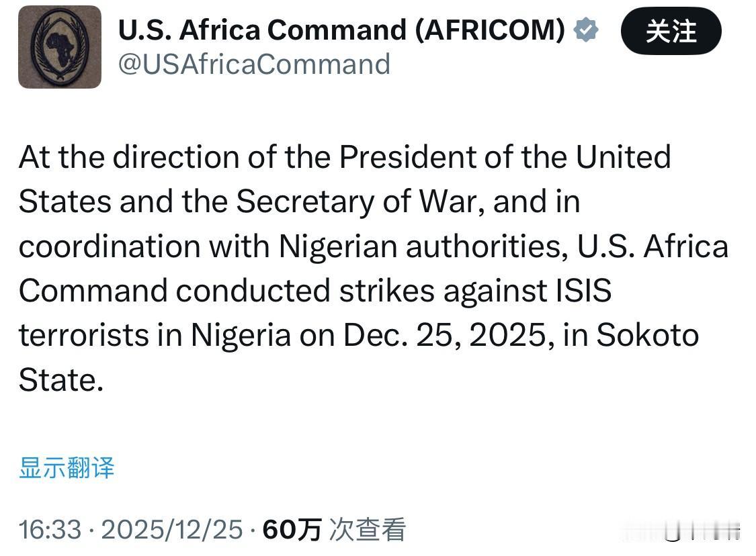Click the 2025/12/25 post date
Viewport: 756px width, 556px height.
[x=171, y=530]
